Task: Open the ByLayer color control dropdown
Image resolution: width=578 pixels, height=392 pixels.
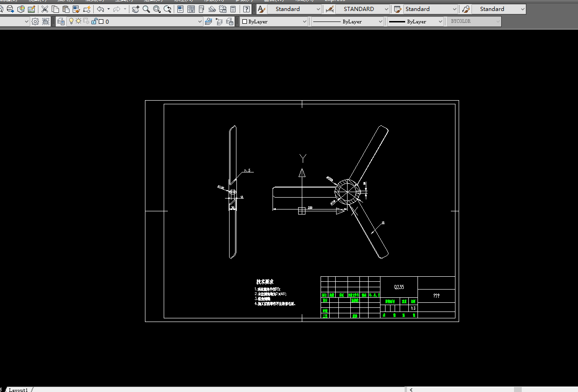Action: (274, 21)
